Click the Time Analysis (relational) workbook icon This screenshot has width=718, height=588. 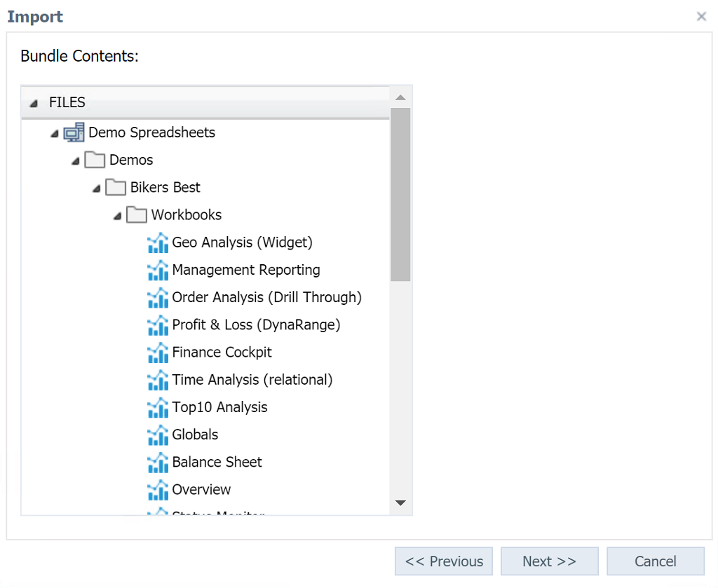pyautogui.click(x=158, y=380)
